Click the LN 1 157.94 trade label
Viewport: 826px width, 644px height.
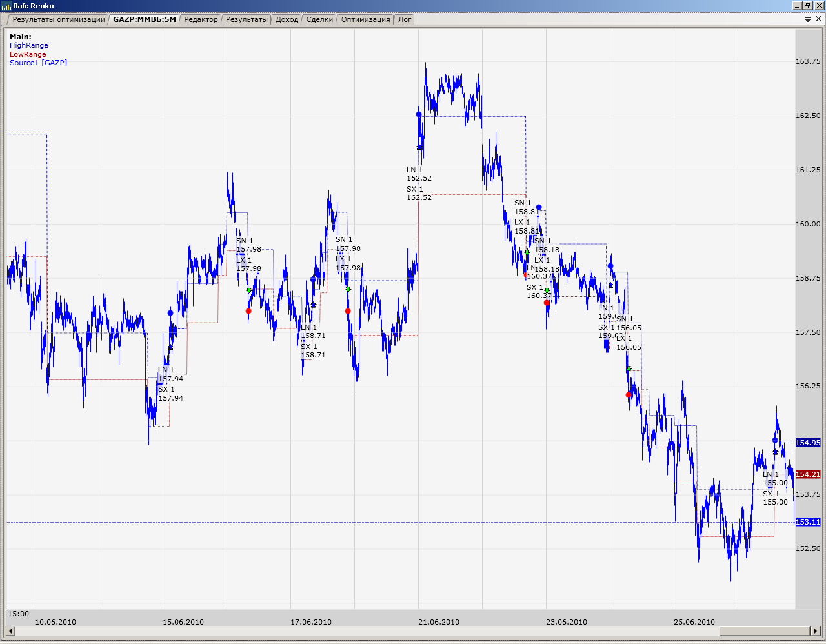[x=170, y=375]
